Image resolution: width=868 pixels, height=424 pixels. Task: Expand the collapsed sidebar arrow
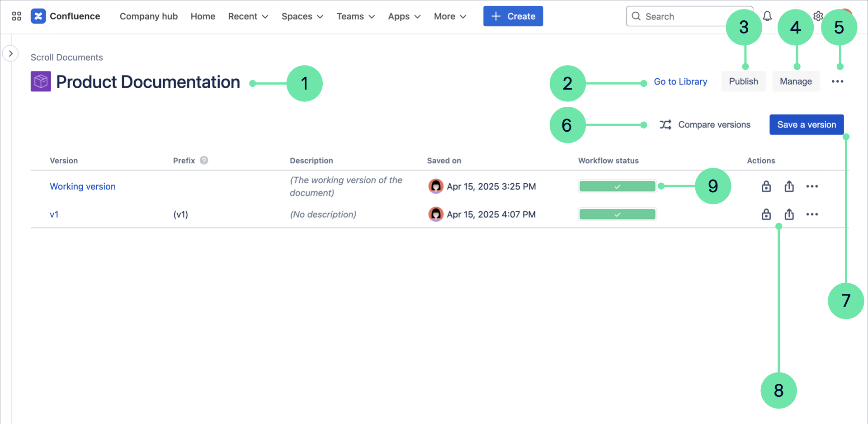[10, 53]
